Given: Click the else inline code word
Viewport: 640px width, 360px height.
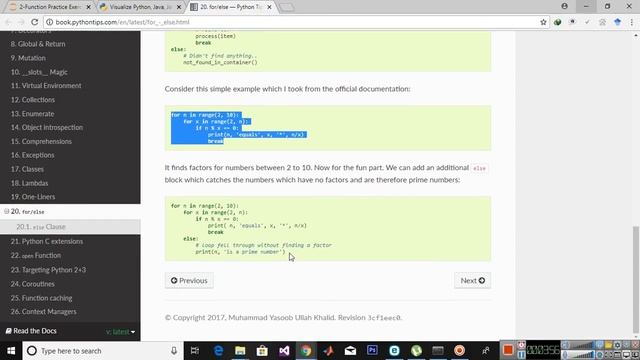Looking at the screenshot, I should tap(479, 168).
